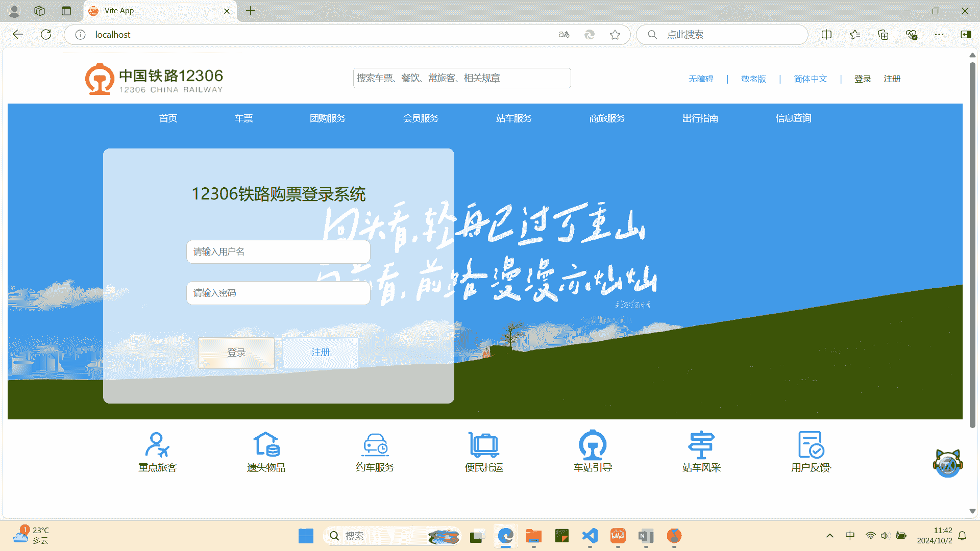Open the 用户反馈 feedback icon

(x=811, y=445)
